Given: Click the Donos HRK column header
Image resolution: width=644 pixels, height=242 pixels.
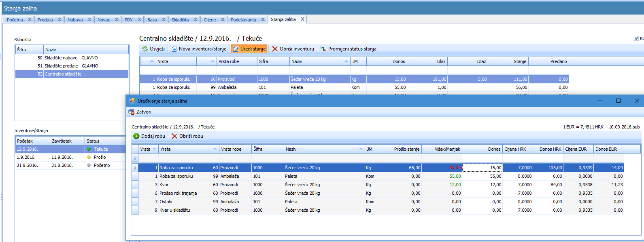Looking at the screenshot, I should pos(548,149).
